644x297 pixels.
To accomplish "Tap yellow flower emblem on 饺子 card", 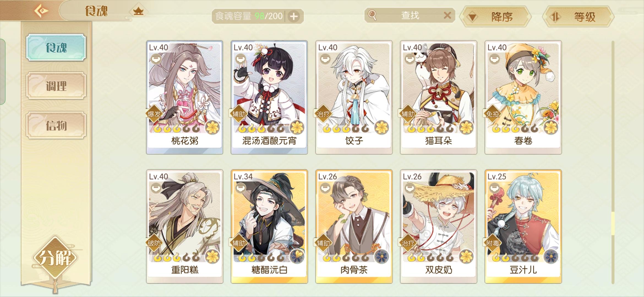I will click(x=381, y=127).
